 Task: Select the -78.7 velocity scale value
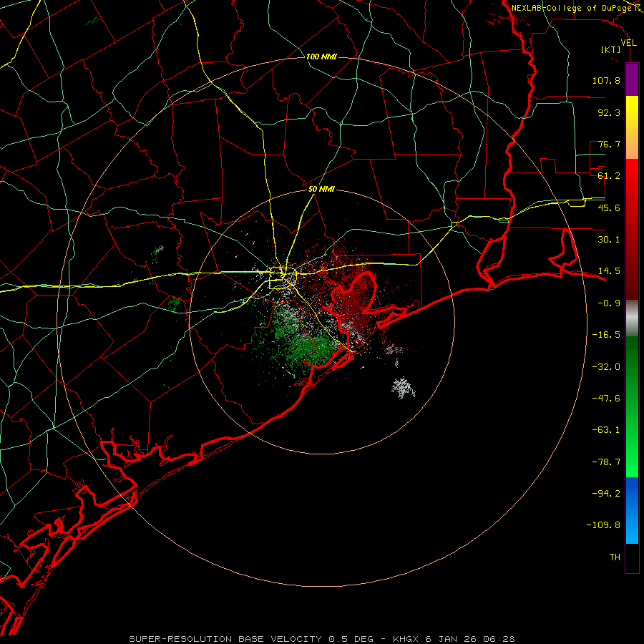(606, 462)
